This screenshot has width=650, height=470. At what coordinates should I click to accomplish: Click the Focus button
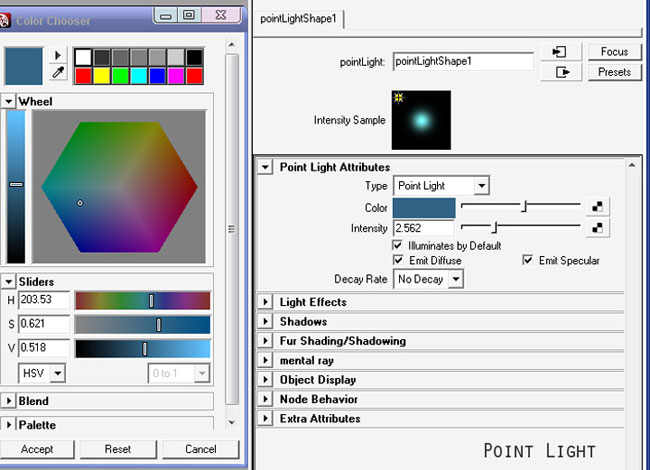tap(614, 52)
